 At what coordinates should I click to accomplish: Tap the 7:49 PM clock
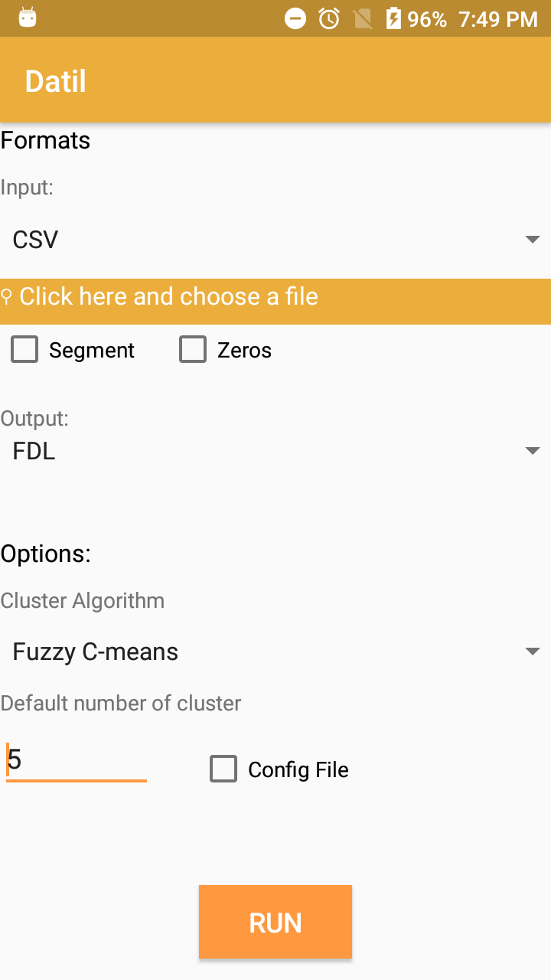(498, 19)
